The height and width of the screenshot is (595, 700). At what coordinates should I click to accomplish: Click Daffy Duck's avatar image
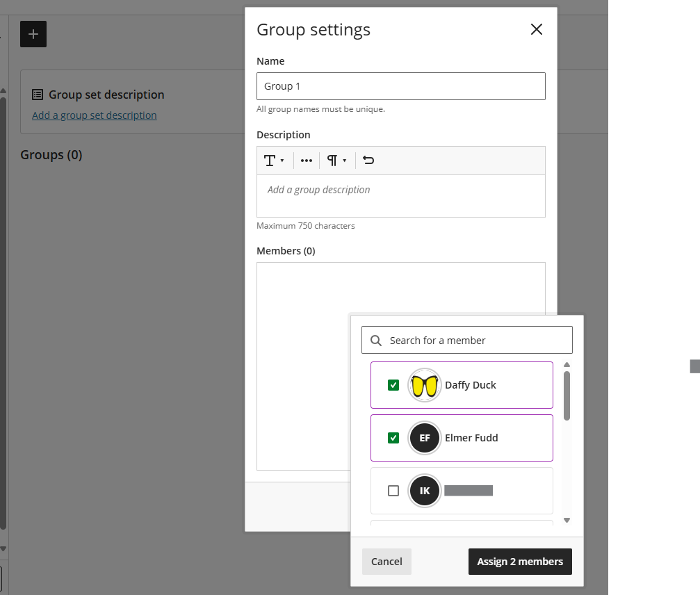coord(424,385)
